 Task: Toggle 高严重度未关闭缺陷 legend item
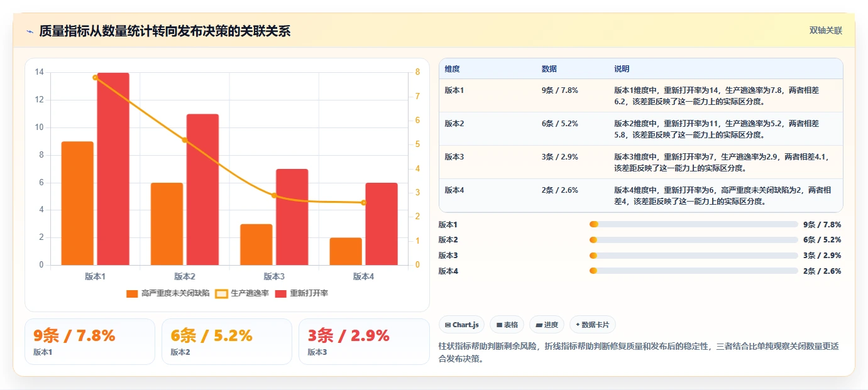pyautogui.click(x=169, y=293)
